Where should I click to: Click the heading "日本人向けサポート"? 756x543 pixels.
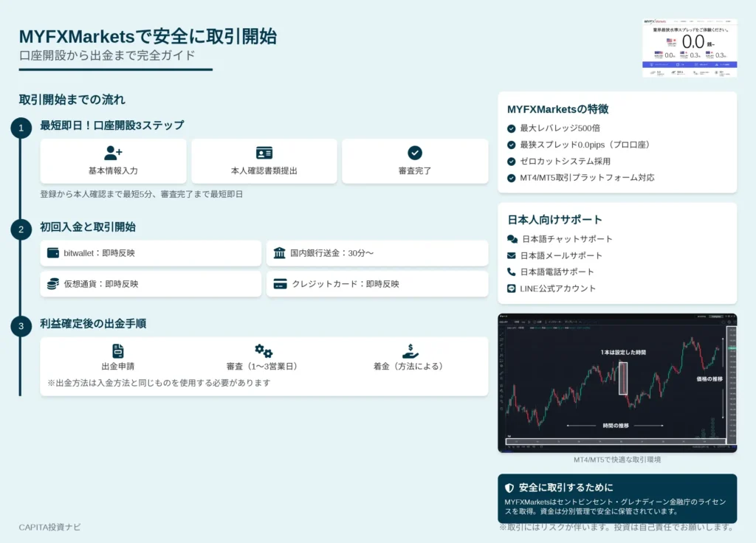[x=555, y=220]
